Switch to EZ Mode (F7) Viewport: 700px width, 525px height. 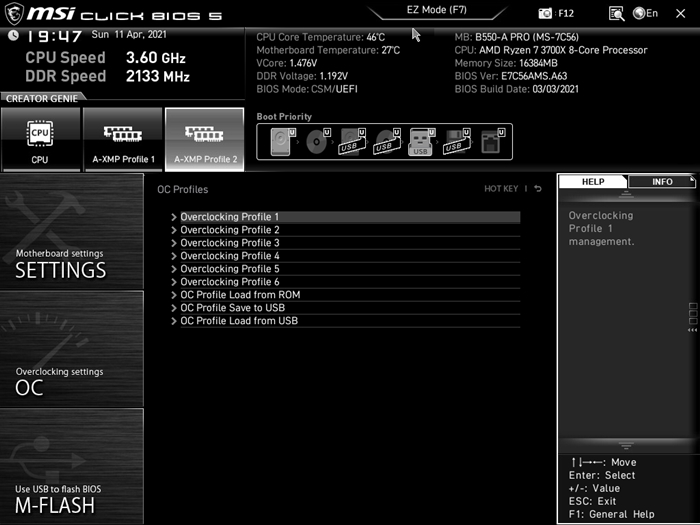click(x=437, y=10)
